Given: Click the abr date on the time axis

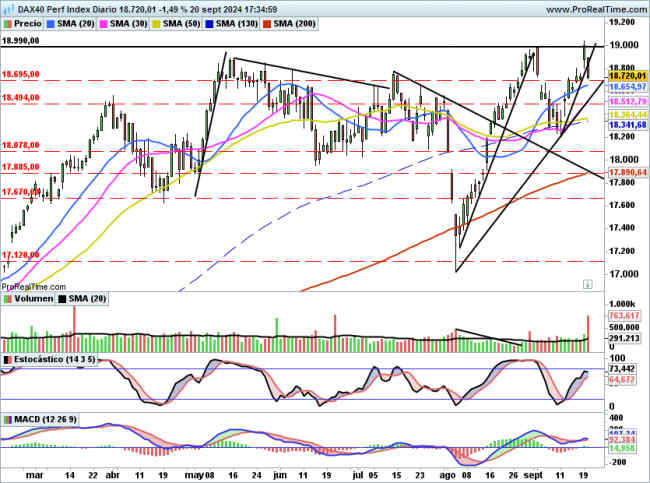Looking at the screenshot, I should pos(113,475).
